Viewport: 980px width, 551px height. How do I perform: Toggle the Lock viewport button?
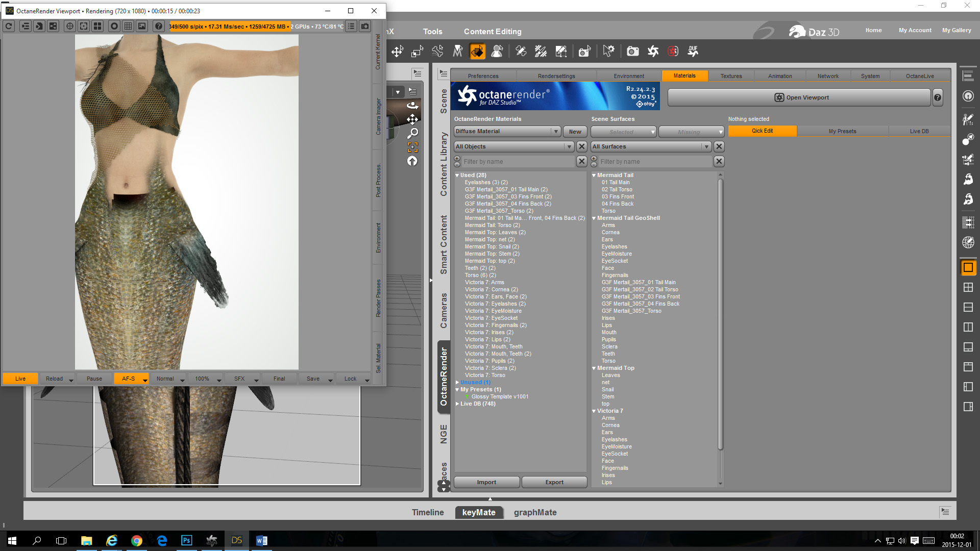pyautogui.click(x=350, y=379)
